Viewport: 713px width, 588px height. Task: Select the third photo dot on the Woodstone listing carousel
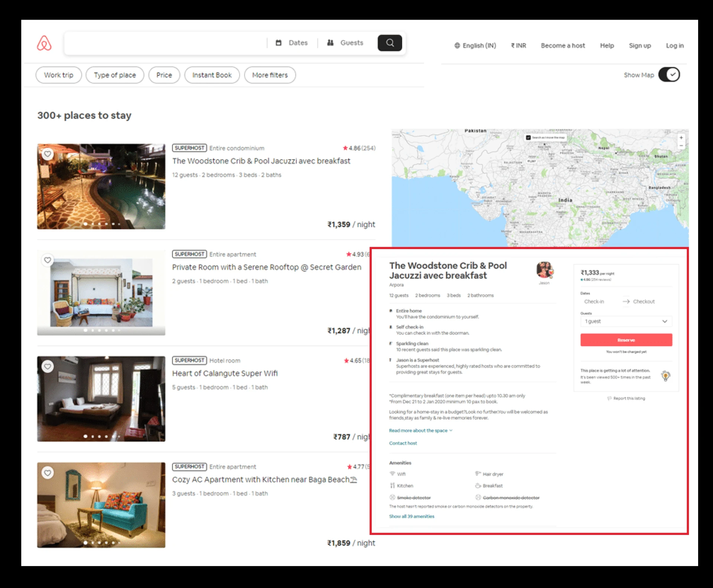99,224
